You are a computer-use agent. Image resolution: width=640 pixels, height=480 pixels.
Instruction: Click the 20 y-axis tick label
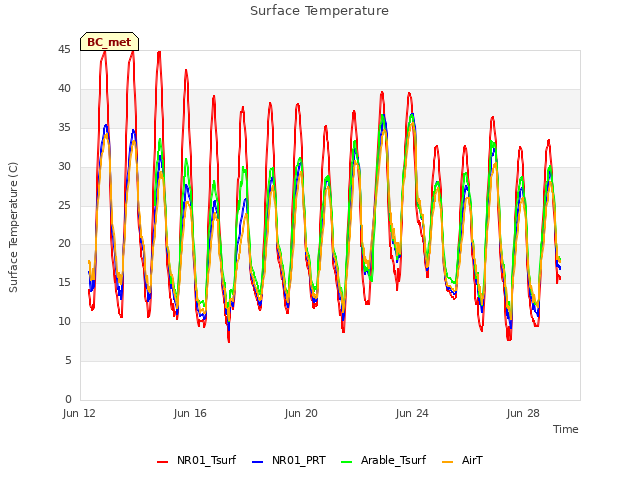pyautogui.click(x=64, y=244)
